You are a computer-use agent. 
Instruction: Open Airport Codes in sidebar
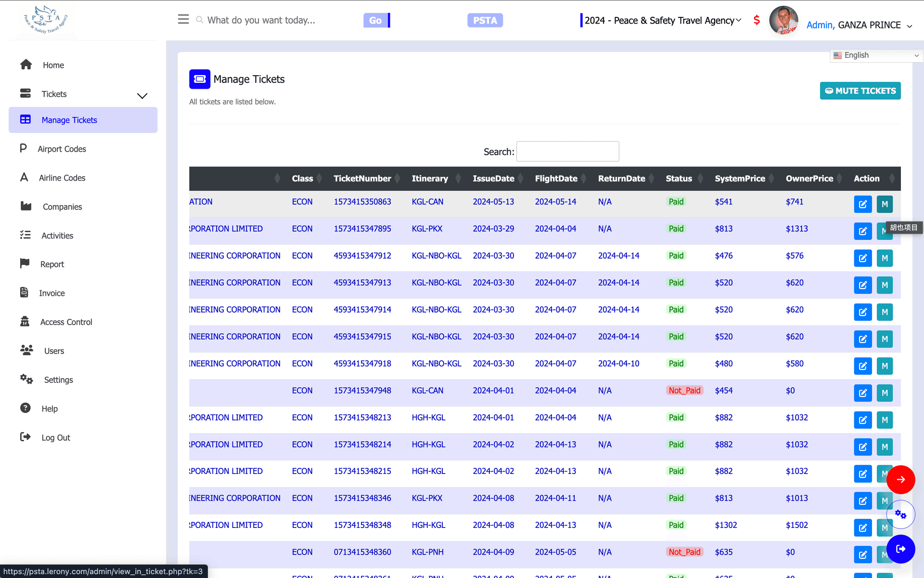point(62,149)
